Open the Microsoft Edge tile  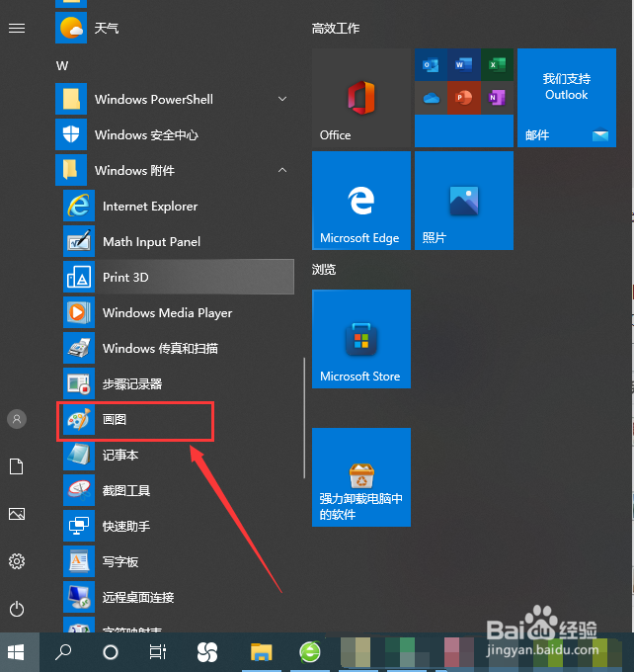click(361, 201)
